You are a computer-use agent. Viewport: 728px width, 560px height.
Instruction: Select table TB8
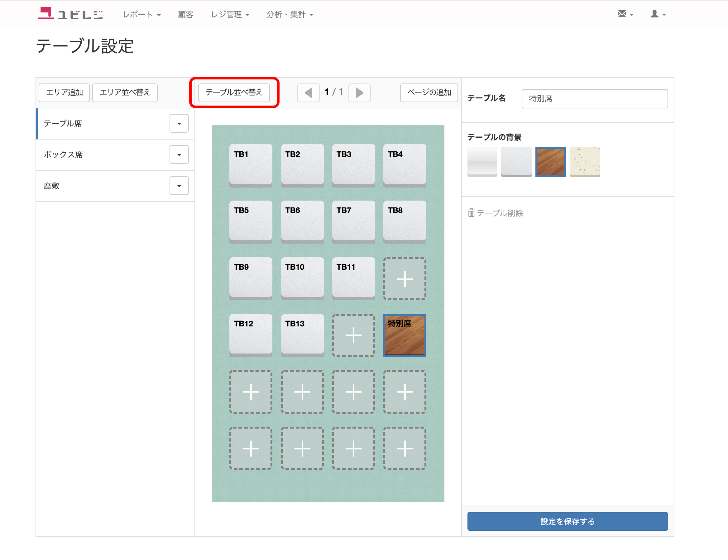[x=405, y=221]
